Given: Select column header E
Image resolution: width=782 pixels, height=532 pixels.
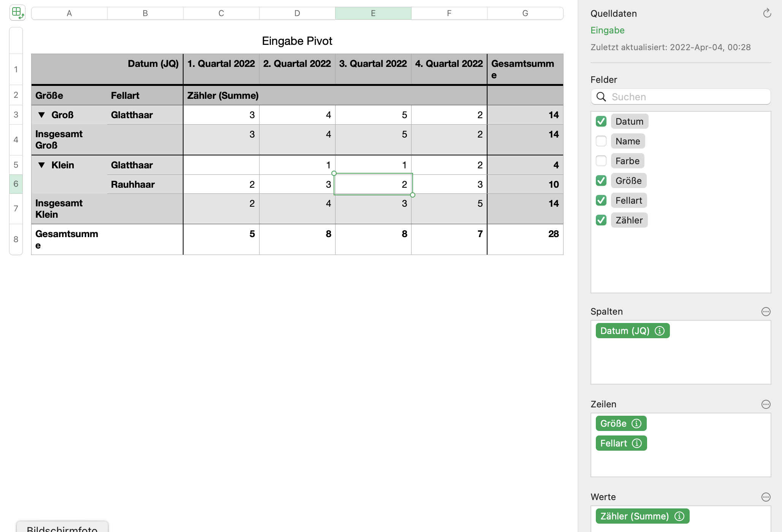Looking at the screenshot, I should click(373, 13).
